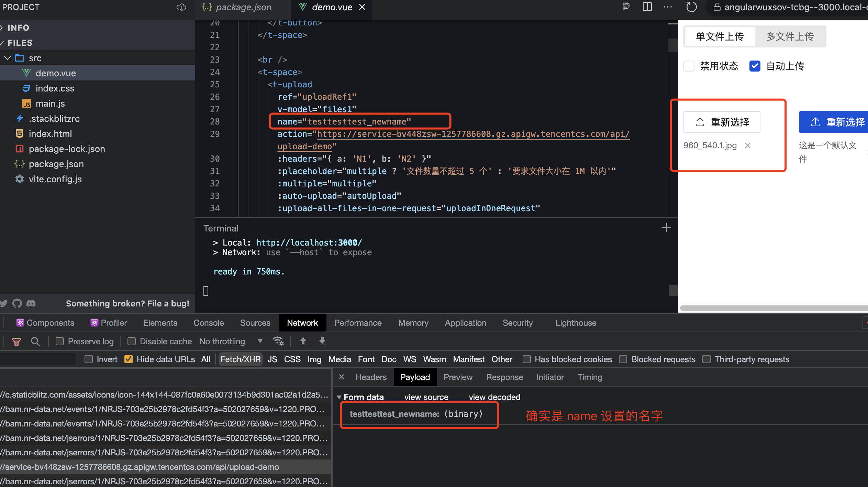This screenshot has width=868, height=487.
Task: Switch to the Response tab
Action: tap(504, 377)
